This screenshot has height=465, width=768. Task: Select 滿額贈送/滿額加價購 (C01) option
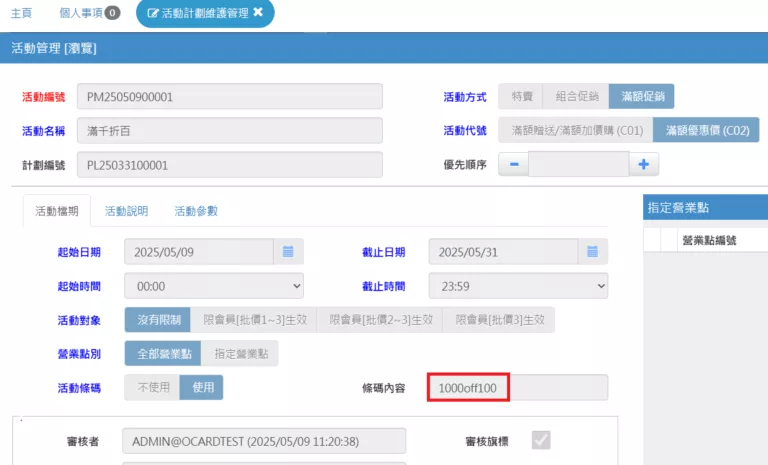(576, 130)
